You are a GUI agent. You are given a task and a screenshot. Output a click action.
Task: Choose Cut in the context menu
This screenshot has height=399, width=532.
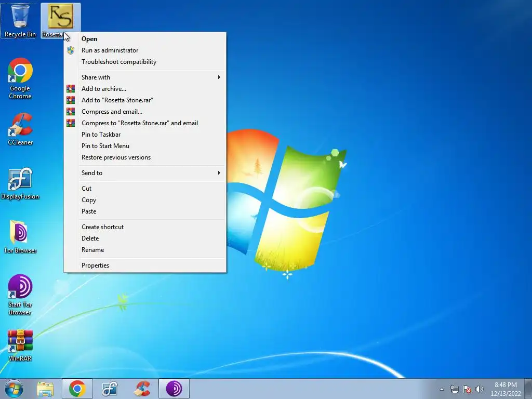tap(145, 189)
